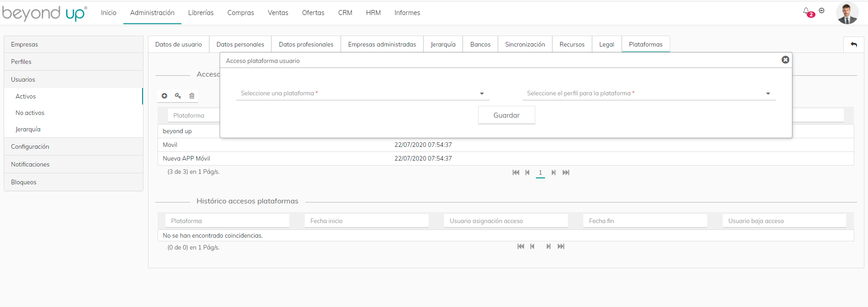Close the Acceso plataforma usuario dialog
This screenshot has height=307, width=868.
coord(785,60)
